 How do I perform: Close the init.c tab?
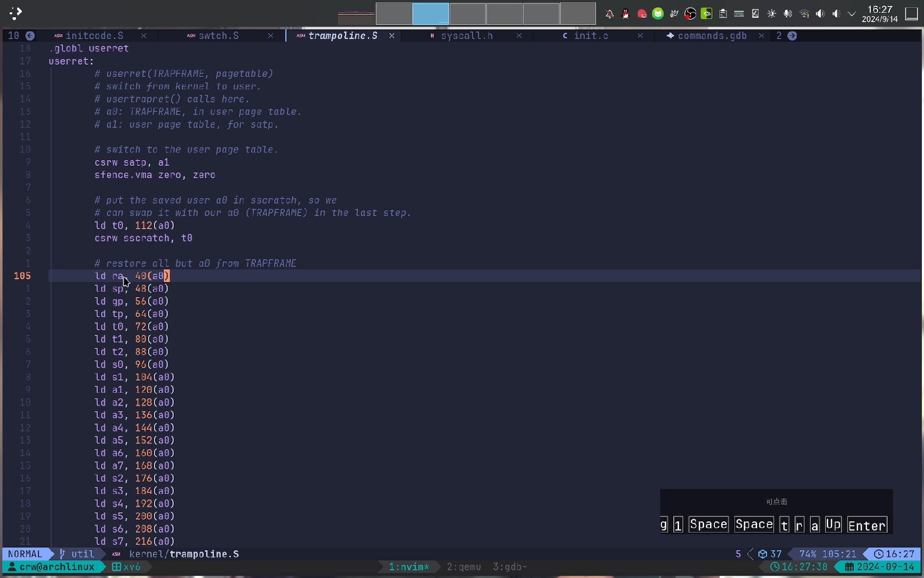pos(641,36)
